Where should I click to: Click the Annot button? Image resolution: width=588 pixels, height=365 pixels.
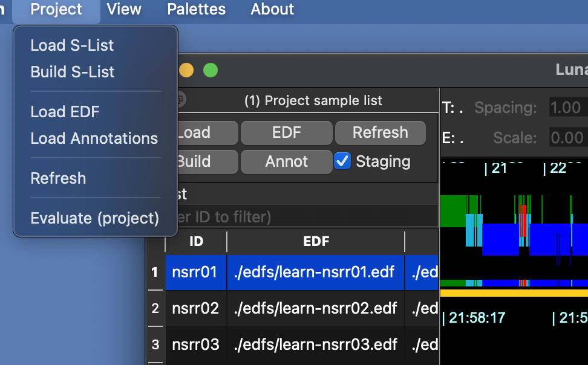coord(286,161)
